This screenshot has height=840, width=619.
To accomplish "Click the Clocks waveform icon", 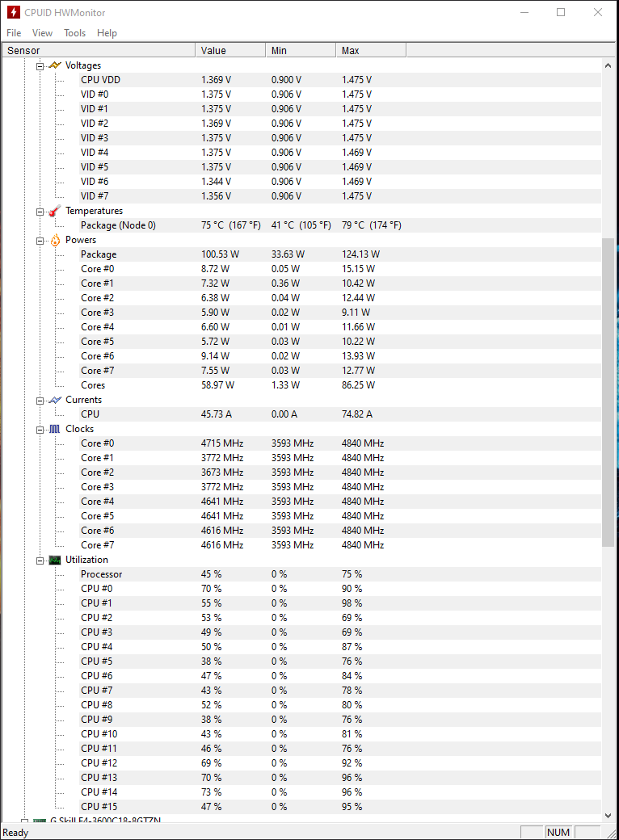I will tap(55, 429).
